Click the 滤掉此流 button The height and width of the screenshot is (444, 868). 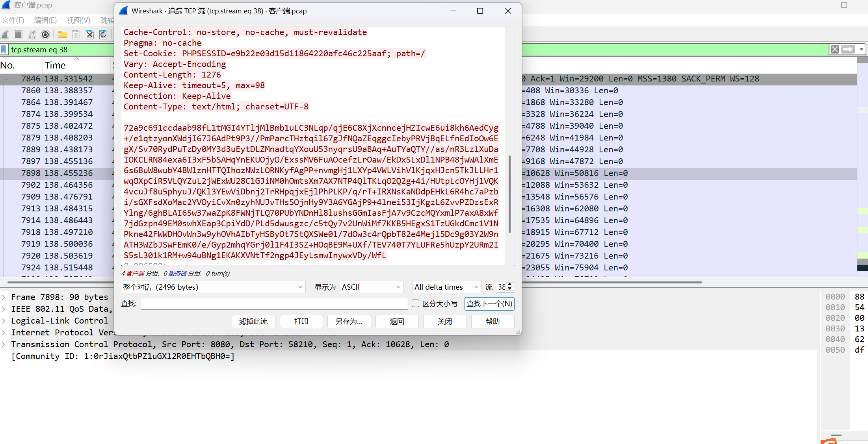pos(253,322)
